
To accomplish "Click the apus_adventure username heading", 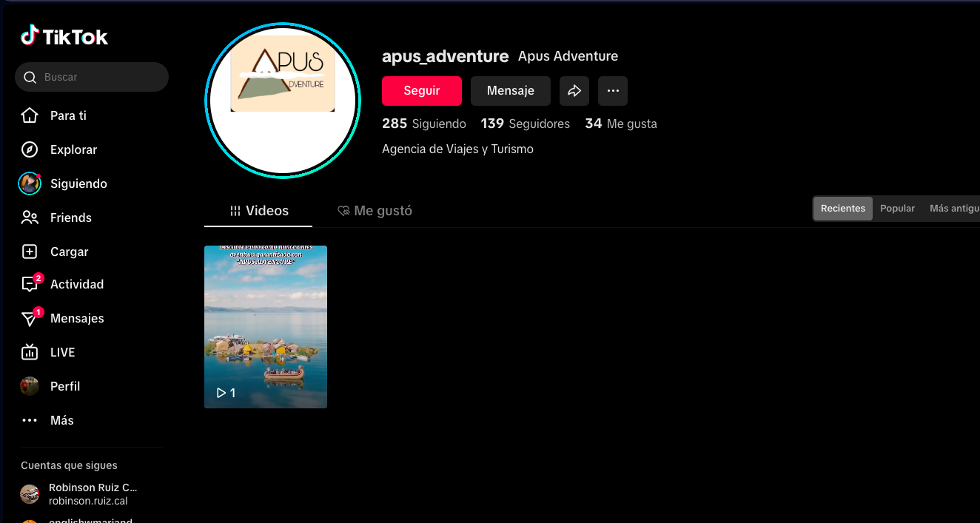I will coord(446,56).
